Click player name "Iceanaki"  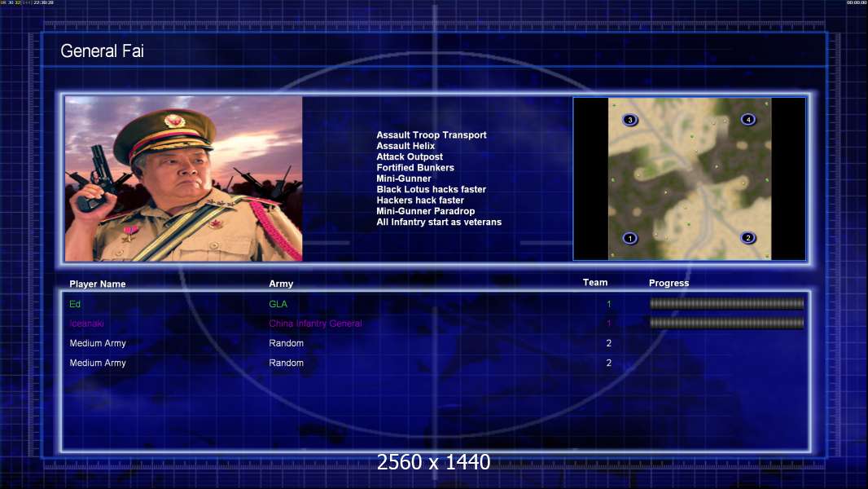click(x=86, y=324)
